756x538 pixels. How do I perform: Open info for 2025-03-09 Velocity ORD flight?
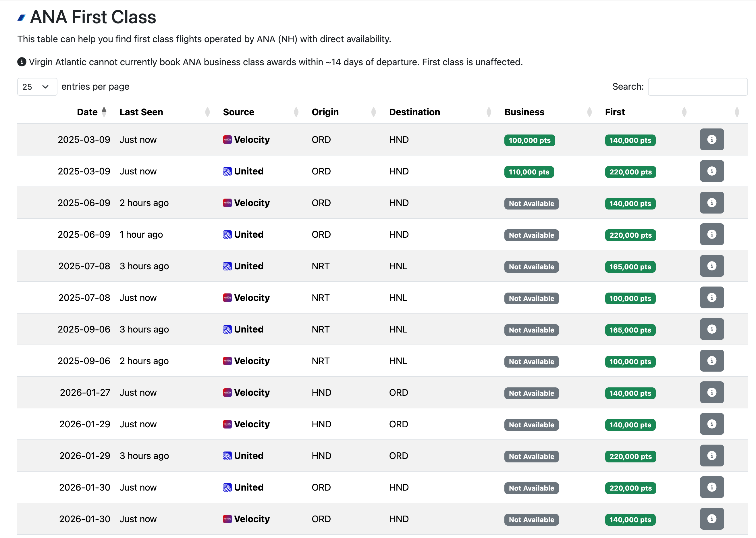coord(712,139)
